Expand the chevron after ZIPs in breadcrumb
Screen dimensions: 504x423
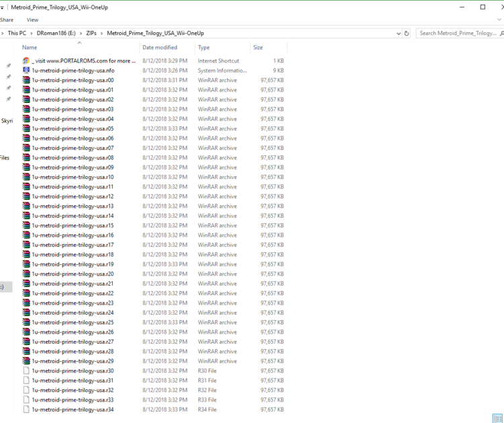[102, 33]
